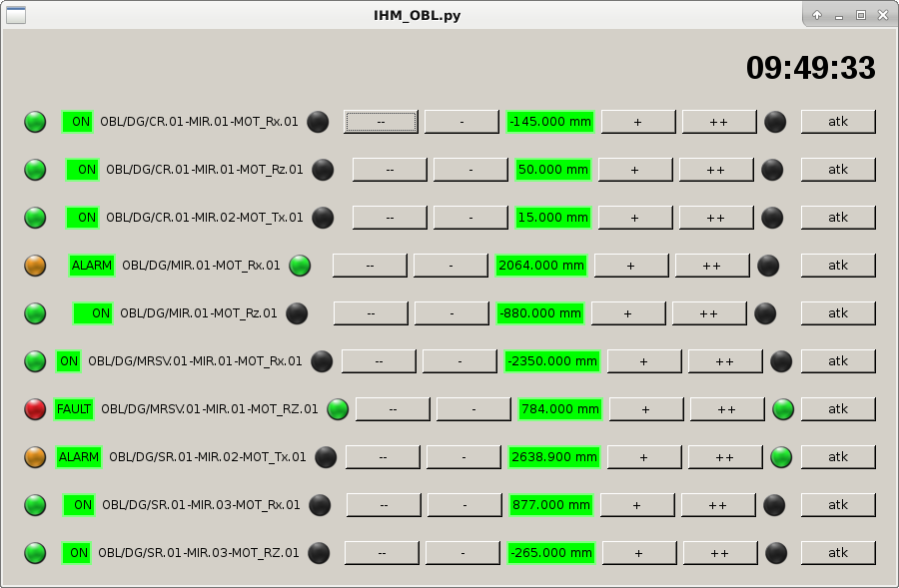Click the ALARM label for OBL/DG/MIR.01-MOT_Rx.01
The width and height of the screenshot is (899, 588).
(92, 266)
